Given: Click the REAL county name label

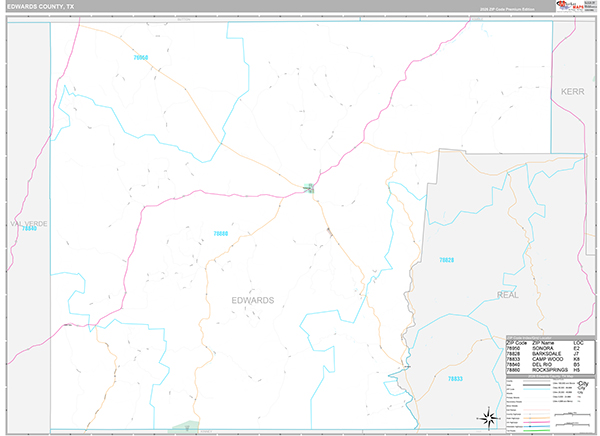Looking at the screenshot, I should pos(508,295).
